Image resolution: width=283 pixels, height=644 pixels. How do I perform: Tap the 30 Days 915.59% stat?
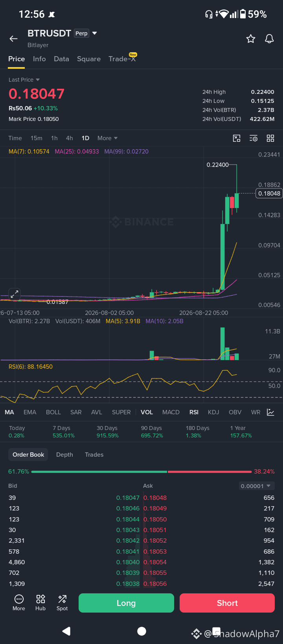pyautogui.click(x=108, y=432)
